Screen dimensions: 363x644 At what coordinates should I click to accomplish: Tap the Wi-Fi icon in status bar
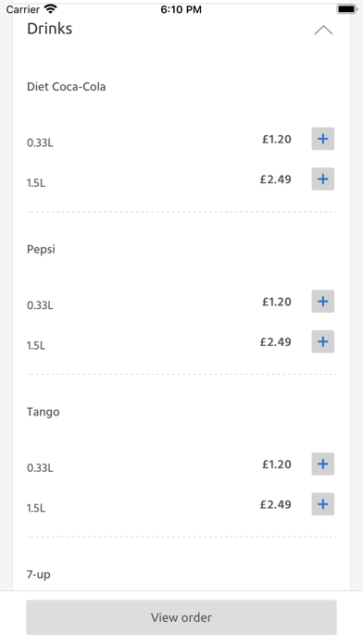tap(51, 9)
